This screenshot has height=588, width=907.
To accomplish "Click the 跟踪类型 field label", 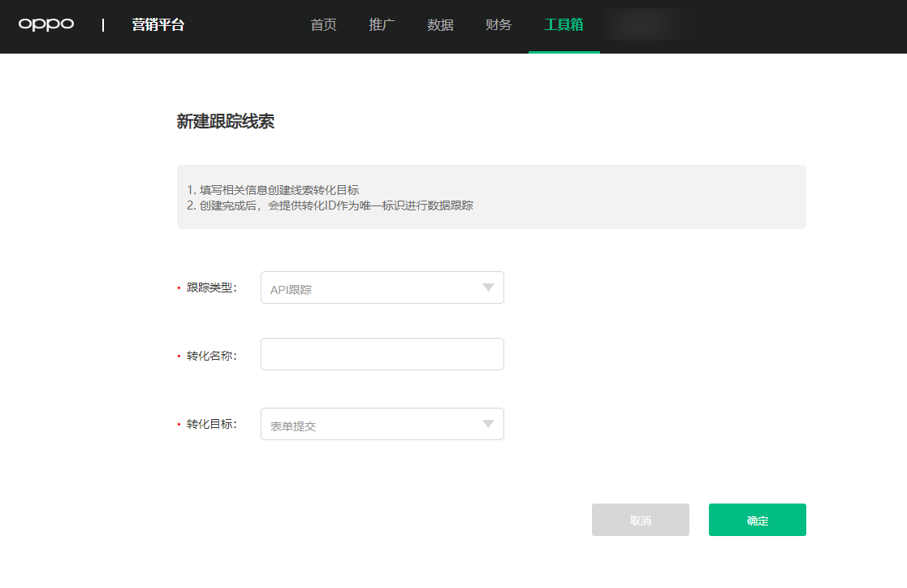I will pos(210,288).
